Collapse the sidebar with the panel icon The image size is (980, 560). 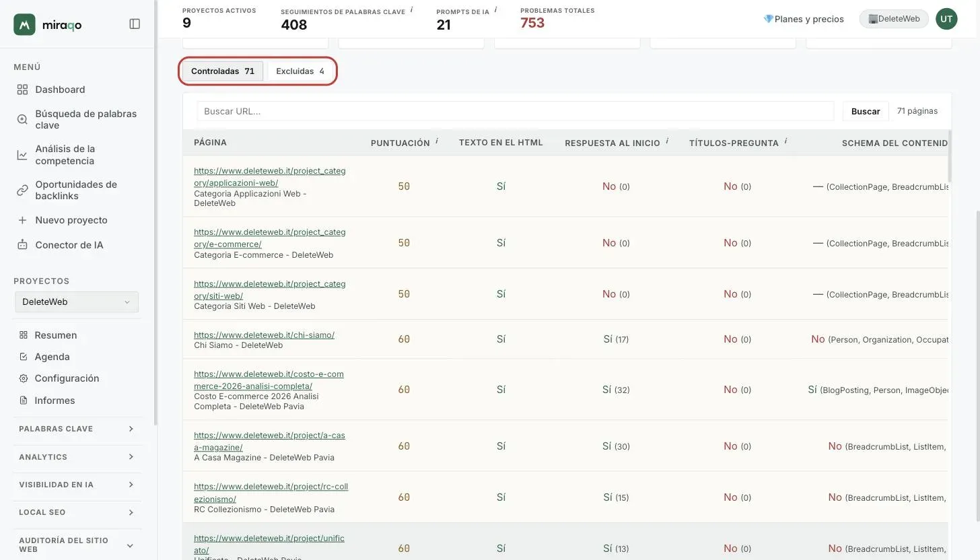coord(135,24)
